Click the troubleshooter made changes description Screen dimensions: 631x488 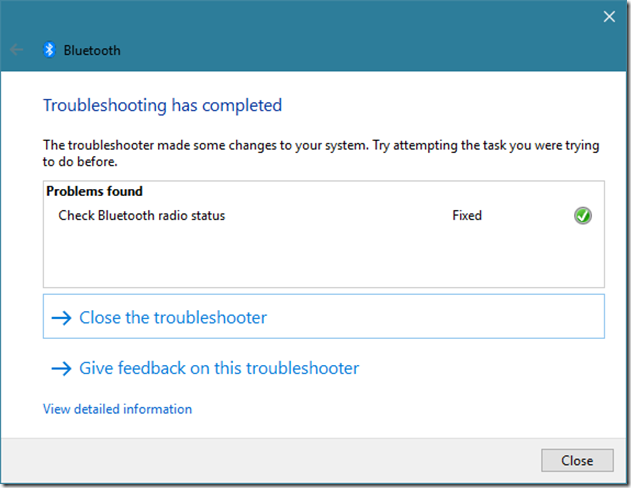coord(321,153)
